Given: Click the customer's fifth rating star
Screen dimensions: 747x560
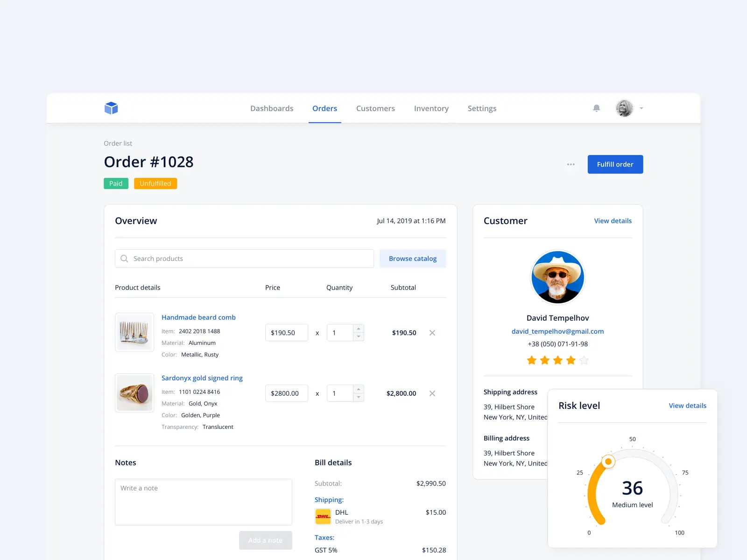Looking at the screenshot, I should click(584, 360).
